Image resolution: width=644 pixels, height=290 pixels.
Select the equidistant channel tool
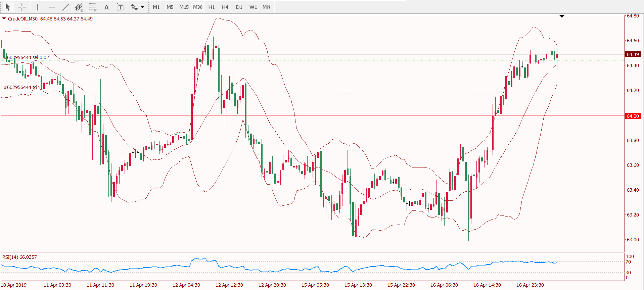tap(79, 7)
